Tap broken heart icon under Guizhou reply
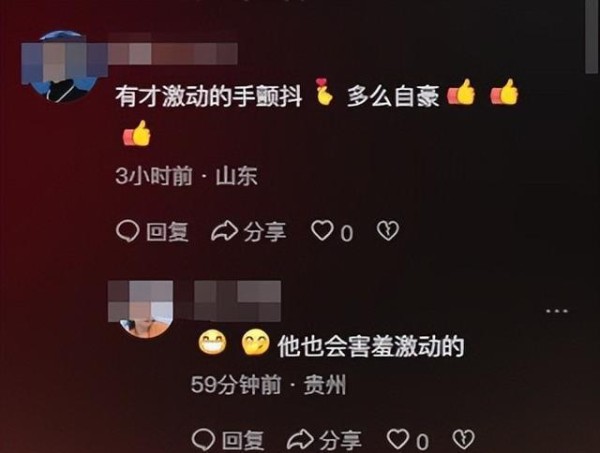The height and width of the screenshot is (453, 600). click(463, 439)
